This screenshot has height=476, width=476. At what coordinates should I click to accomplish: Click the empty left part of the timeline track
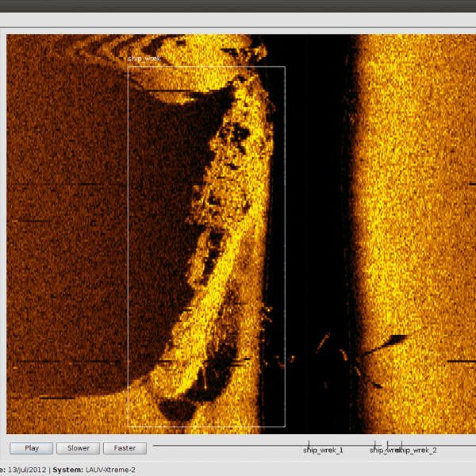click(x=222, y=445)
